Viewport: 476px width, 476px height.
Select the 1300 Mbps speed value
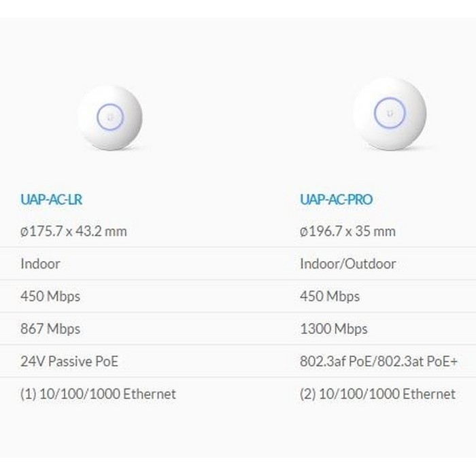(x=333, y=329)
